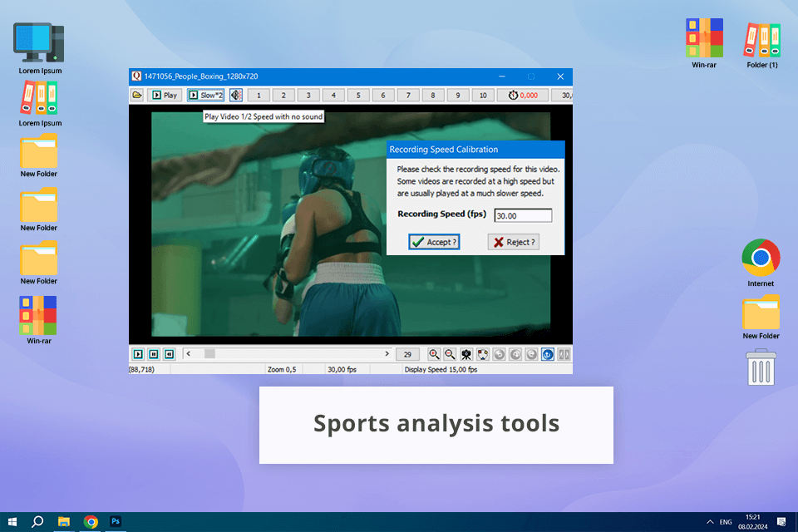Image resolution: width=798 pixels, height=532 pixels.
Task: Open the Windows Start menu
Action: [x=12, y=522]
